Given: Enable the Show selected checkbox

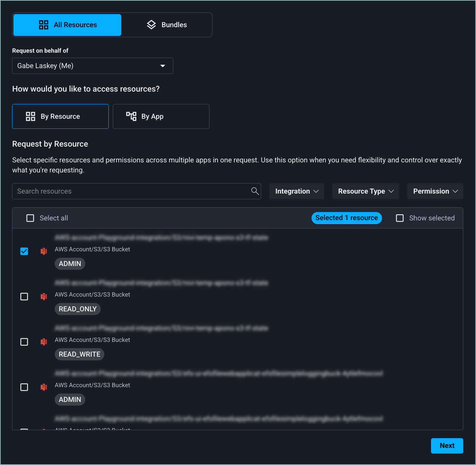Looking at the screenshot, I should pyautogui.click(x=400, y=218).
